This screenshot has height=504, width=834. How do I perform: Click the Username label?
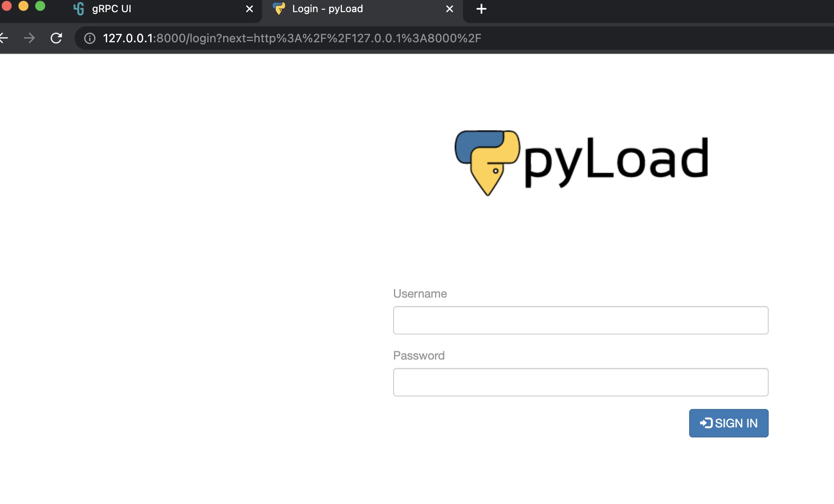[420, 293]
